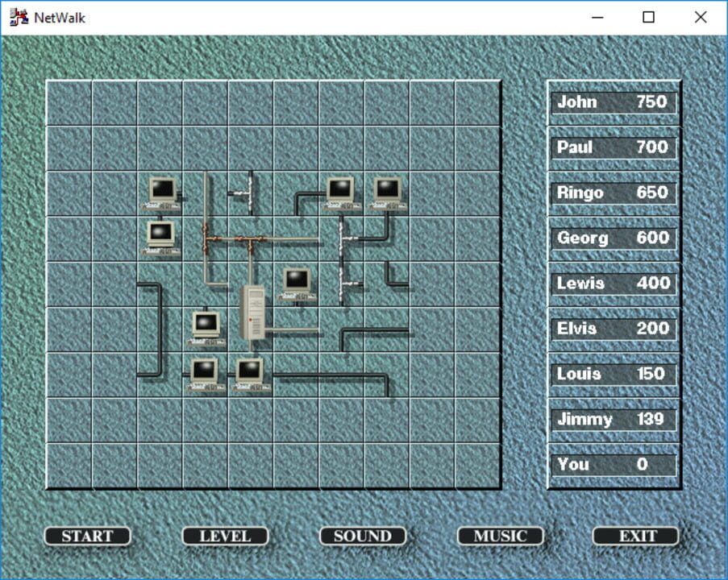Screen dimensions: 728x580
Task: Click the NetWalk icon in the title bar
Action: point(18,17)
